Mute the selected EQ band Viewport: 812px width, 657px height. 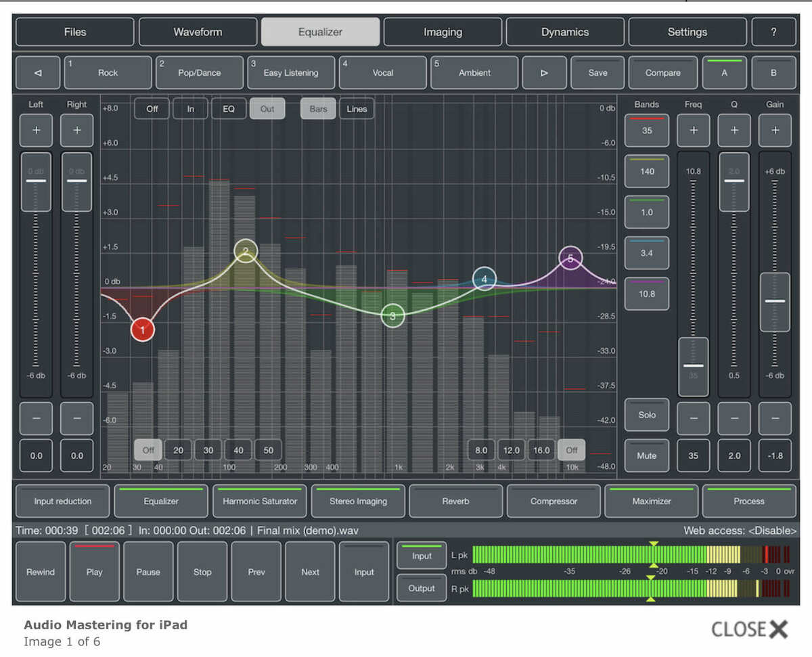point(647,456)
